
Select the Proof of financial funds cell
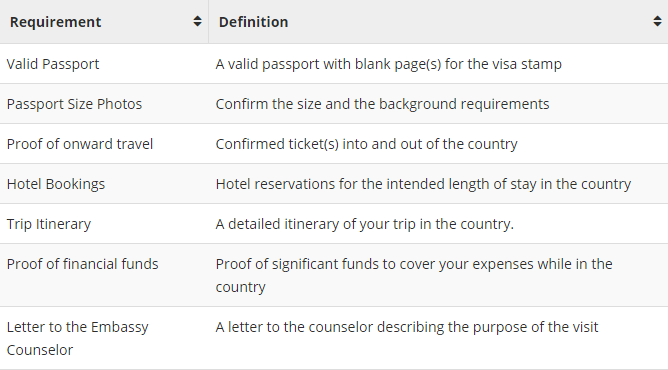[x=104, y=275]
